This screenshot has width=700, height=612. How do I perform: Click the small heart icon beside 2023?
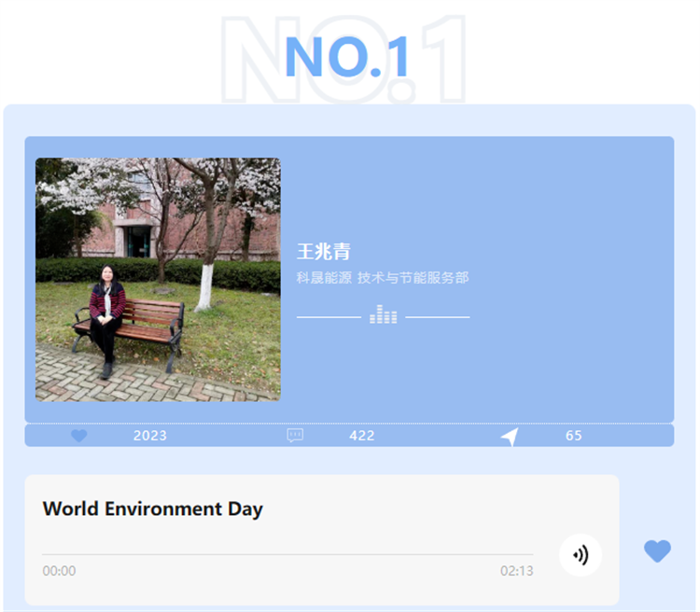pos(79,436)
